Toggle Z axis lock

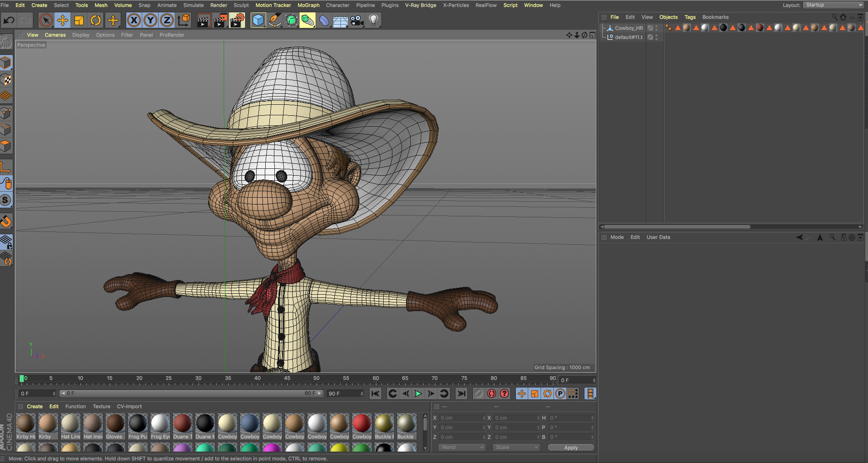tap(167, 20)
